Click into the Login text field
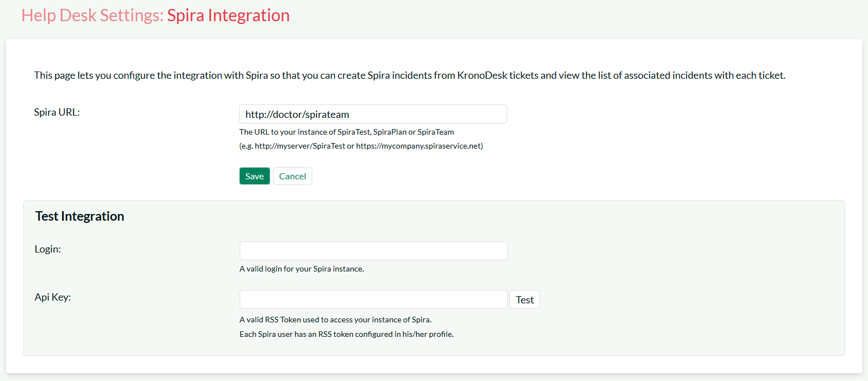Viewport: 868px width, 381px height. [373, 251]
